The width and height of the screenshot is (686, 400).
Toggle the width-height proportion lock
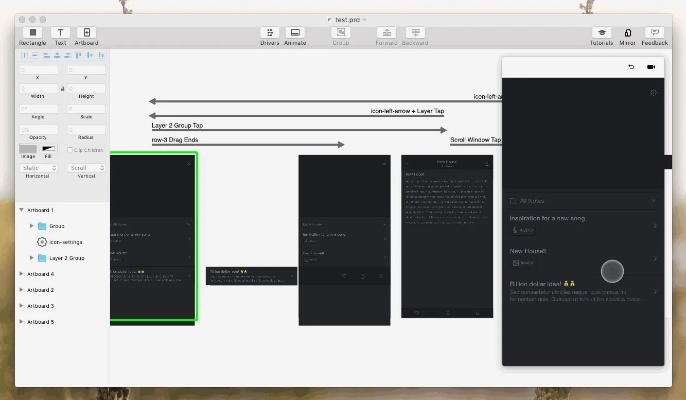(62, 88)
